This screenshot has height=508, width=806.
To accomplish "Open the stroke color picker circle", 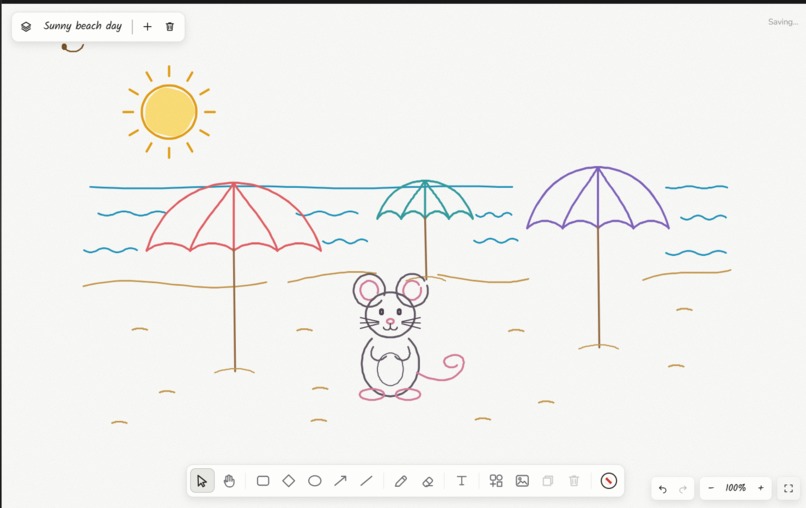I will [609, 481].
